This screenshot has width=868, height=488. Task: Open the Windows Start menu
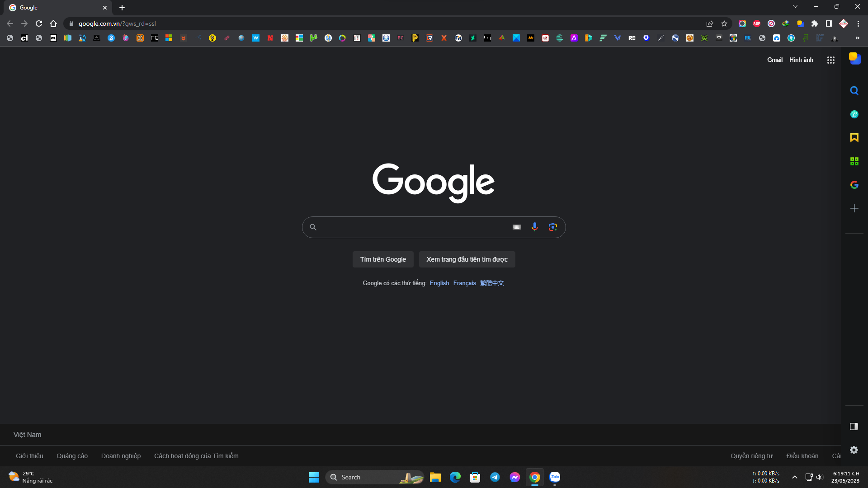[x=314, y=477]
